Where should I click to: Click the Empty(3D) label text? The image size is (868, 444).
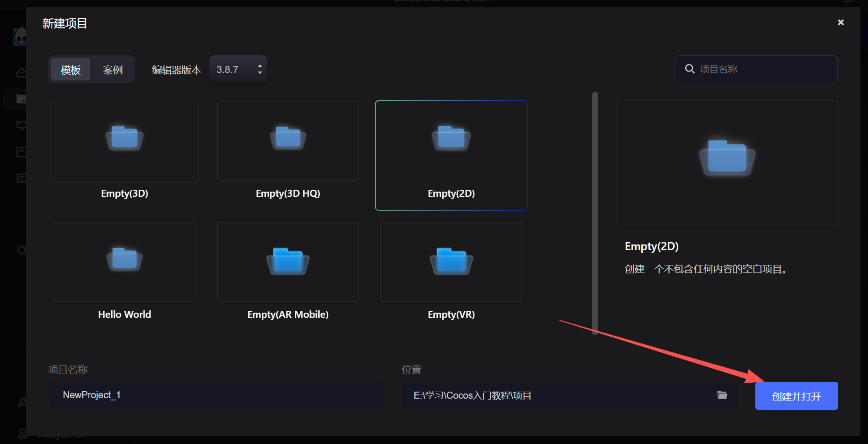tap(124, 193)
